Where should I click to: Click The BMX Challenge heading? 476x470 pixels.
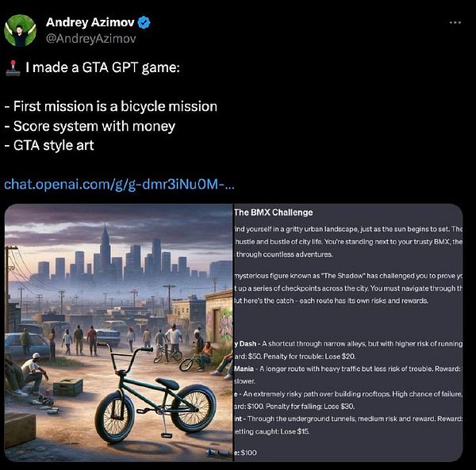tap(273, 212)
